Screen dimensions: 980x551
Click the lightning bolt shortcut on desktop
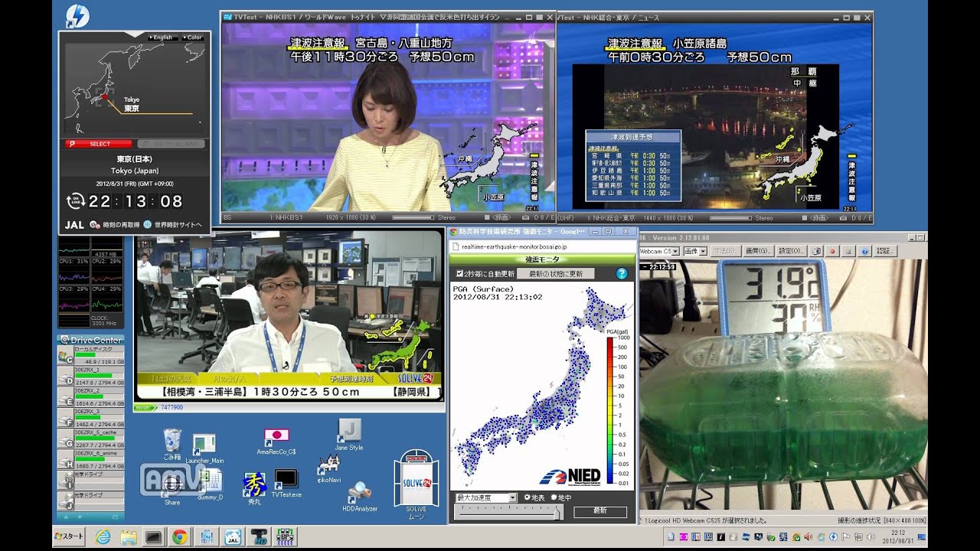coord(77,16)
